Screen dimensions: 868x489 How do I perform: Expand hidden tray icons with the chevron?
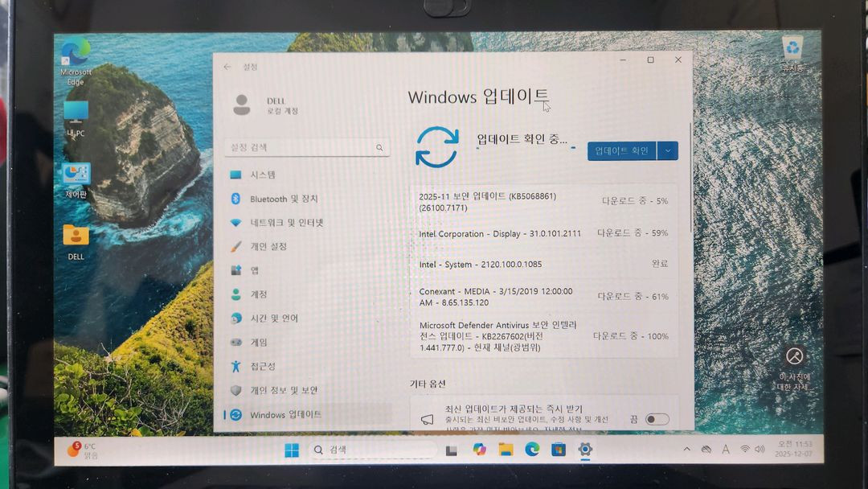click(x=687, y=450)
